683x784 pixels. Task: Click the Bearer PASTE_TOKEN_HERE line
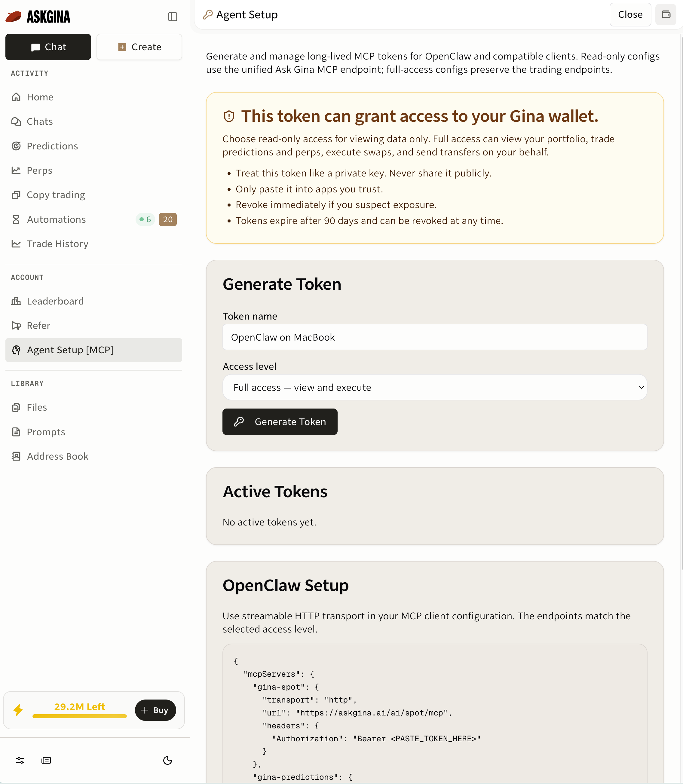click(x=376, y=739)
